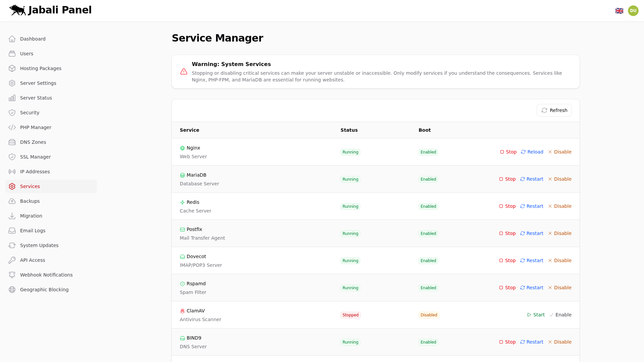The image size is (644, 362).
Task: Select the Security shield icon in sidebar
Action: coord(12,113)
